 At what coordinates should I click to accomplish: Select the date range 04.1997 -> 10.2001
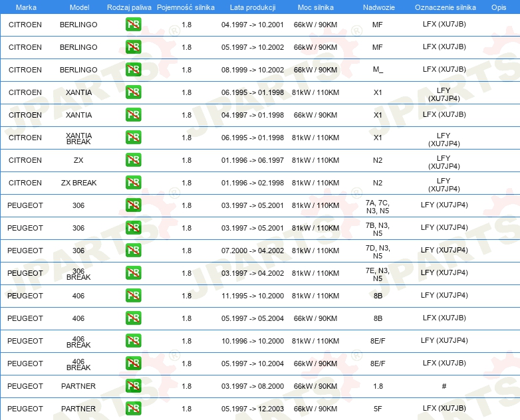[253, 25]
